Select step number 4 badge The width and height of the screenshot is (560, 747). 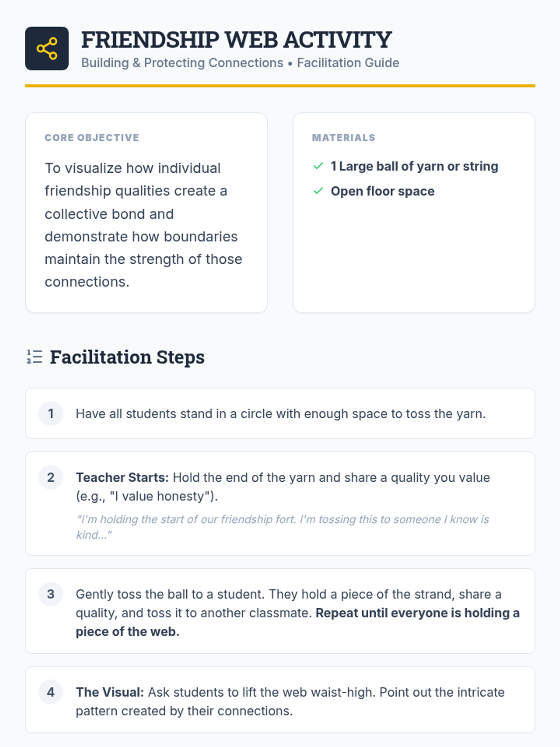click(x=51, y=692)
